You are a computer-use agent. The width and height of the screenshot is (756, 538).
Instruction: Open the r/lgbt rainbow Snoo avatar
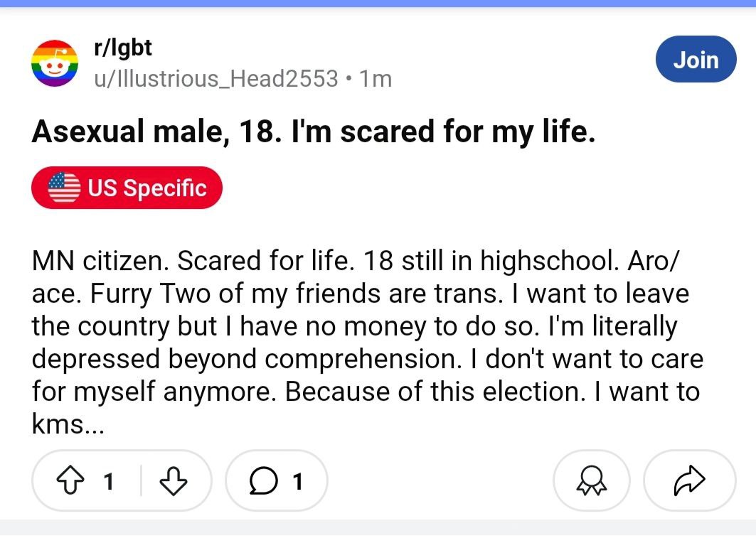(x=55, y=63)
